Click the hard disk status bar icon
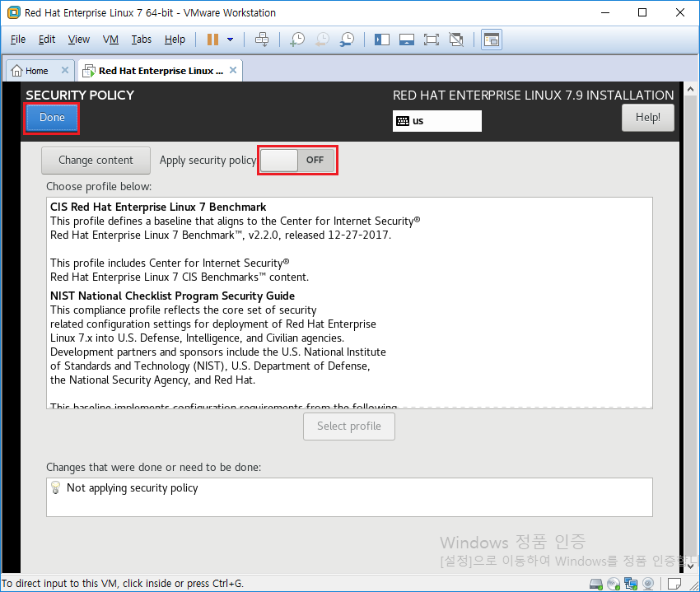Viewport: 700px width, 592px height. (596, 584)
